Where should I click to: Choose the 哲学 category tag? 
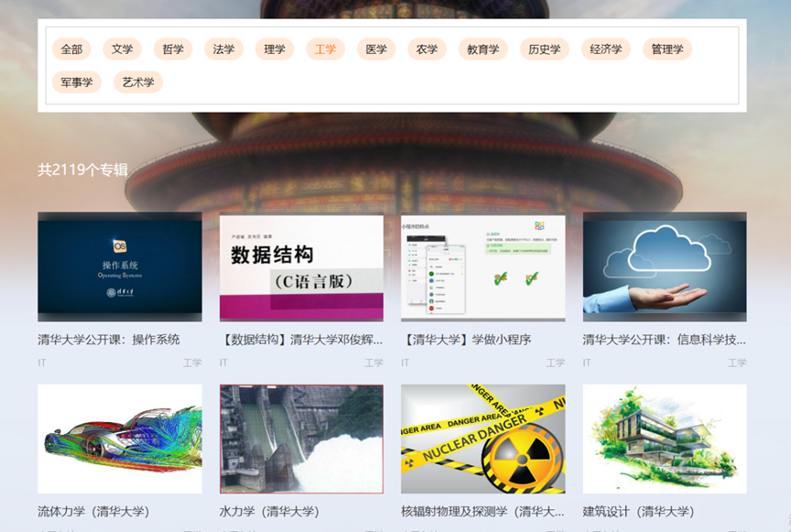click(173, 49)
